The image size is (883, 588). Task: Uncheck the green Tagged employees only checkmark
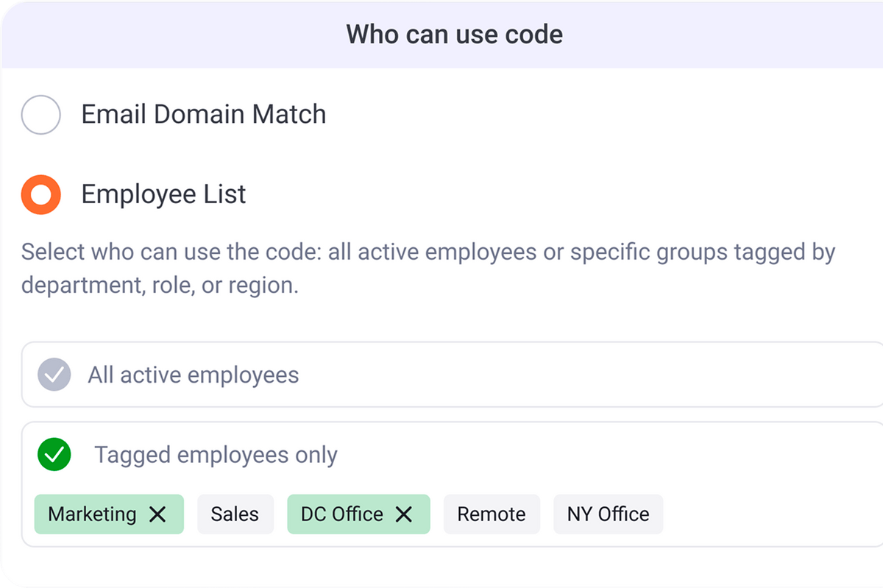[x=54, y=455]
